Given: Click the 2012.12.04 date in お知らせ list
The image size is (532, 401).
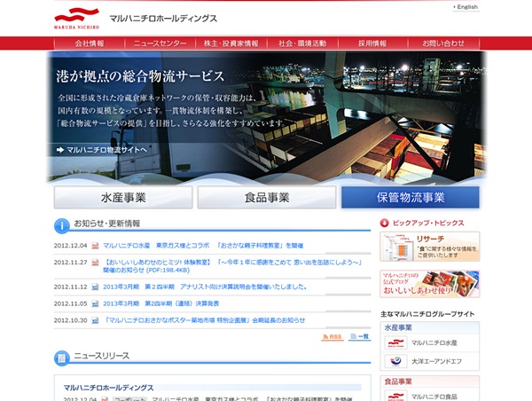Looking at the screenshot, I should (x=71, y=246).
